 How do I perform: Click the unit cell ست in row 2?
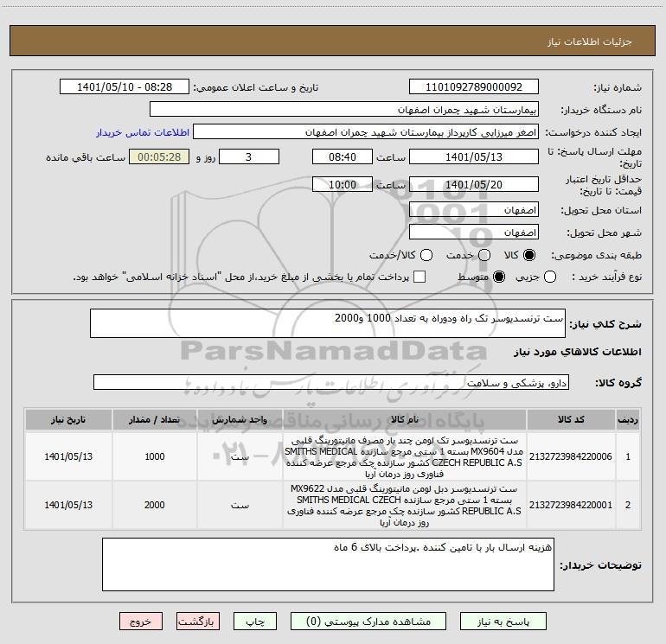pos(240,505)
